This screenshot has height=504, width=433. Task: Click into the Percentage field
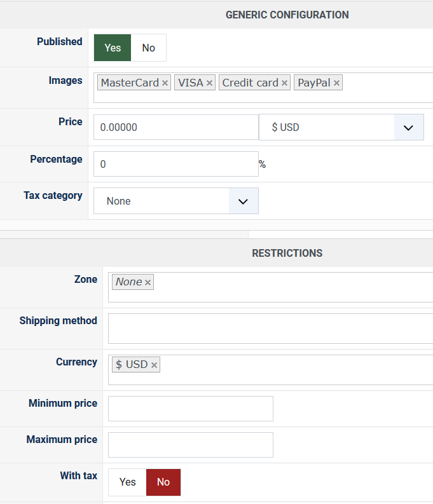pyautogui.click(x=175, y=164)
